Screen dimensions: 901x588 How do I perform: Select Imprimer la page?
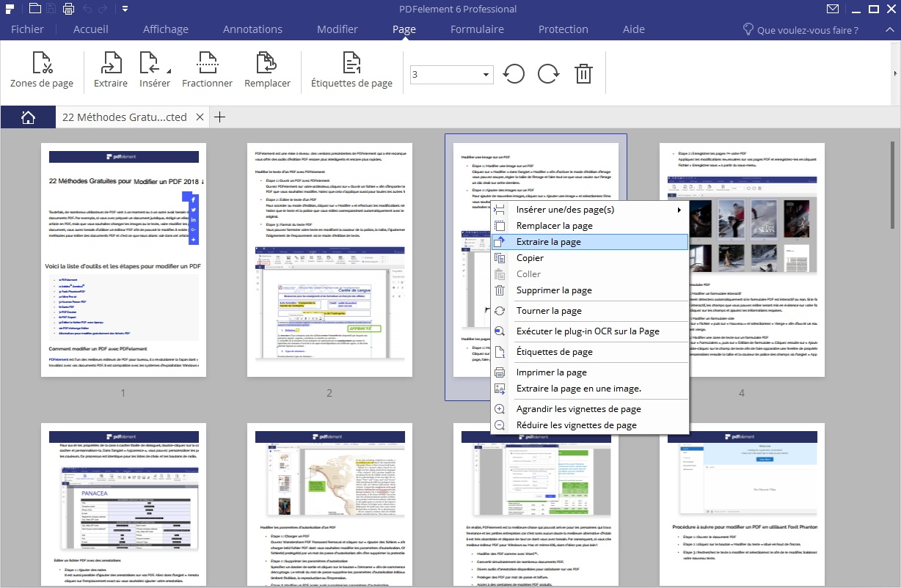[590, 372]
